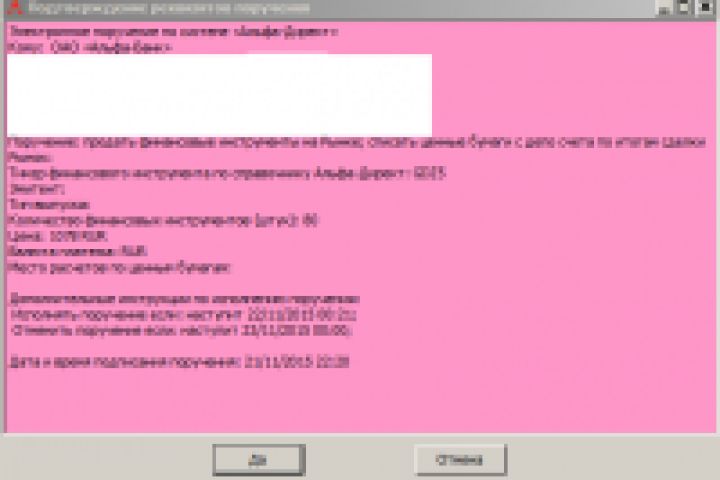Image resolution: width=720 pixels, height=480 pixels.
Task: Select the first line about Альфа-Директ system
Action: pyautogui.click(x=174, y=32)
